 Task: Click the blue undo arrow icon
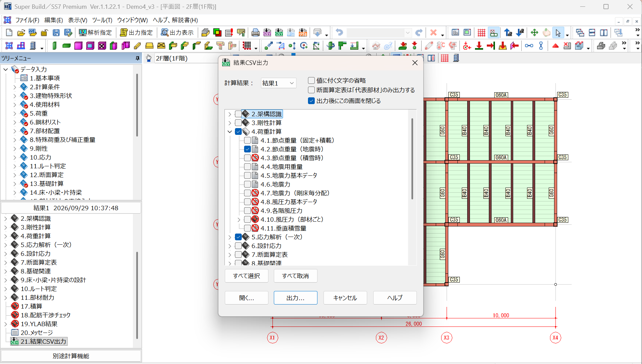pos(339,32)
